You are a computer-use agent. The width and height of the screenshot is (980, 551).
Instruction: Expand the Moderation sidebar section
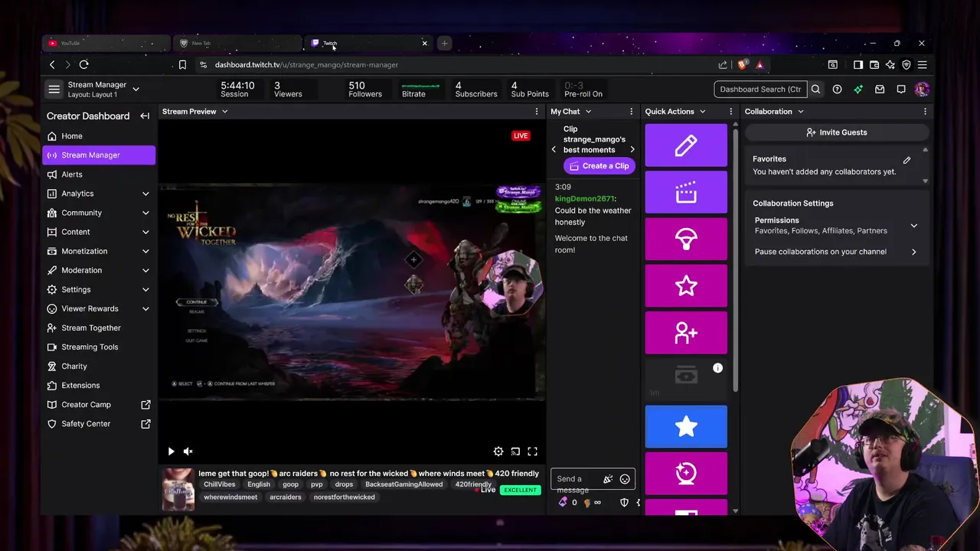click(145, 270)
